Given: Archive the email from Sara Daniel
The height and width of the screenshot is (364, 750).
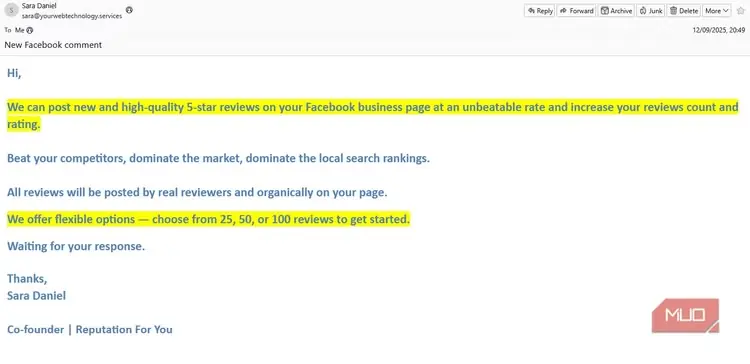Looking at the screenshot, I should pos(617,11).
